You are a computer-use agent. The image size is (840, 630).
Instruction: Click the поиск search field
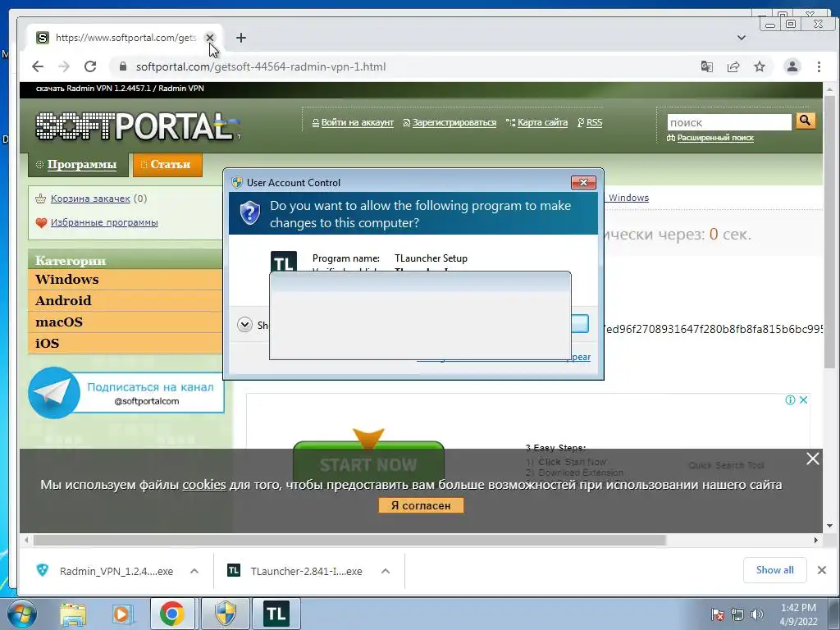click(x=729, y=122)
